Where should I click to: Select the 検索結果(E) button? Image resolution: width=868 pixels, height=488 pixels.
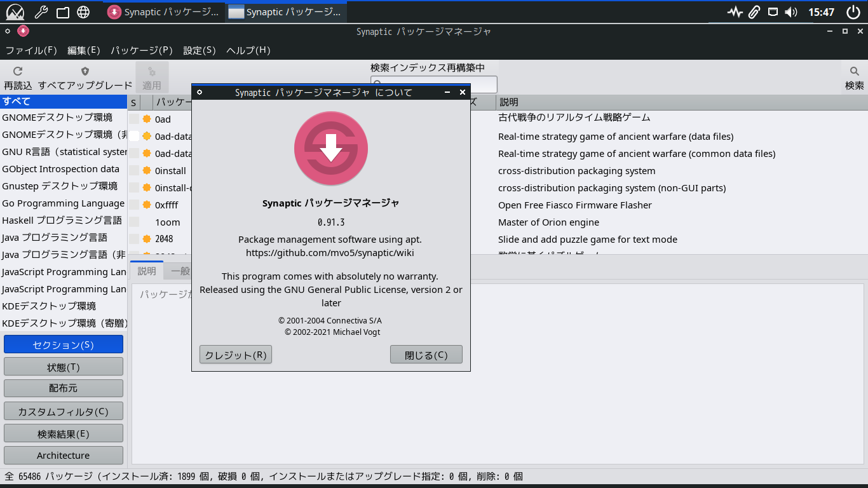(x=64, y=433)
